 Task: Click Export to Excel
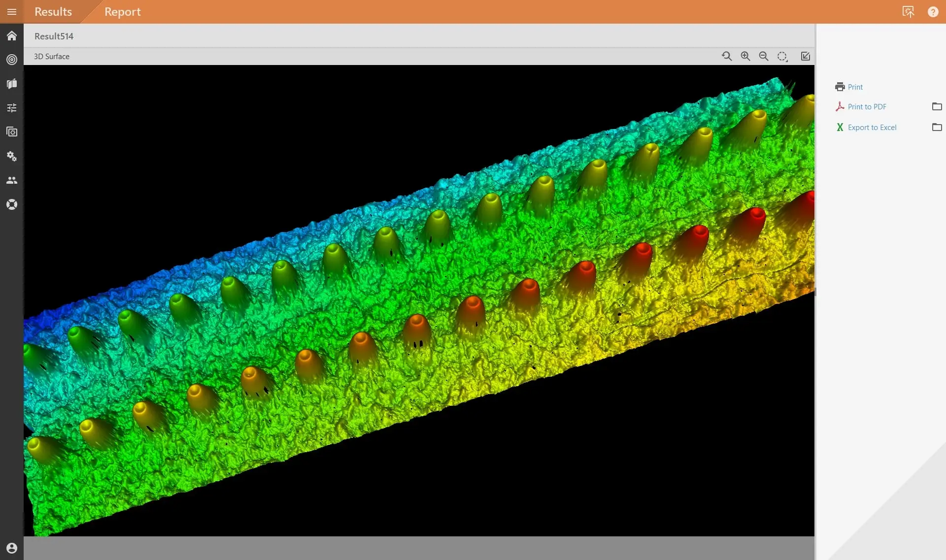872,127
